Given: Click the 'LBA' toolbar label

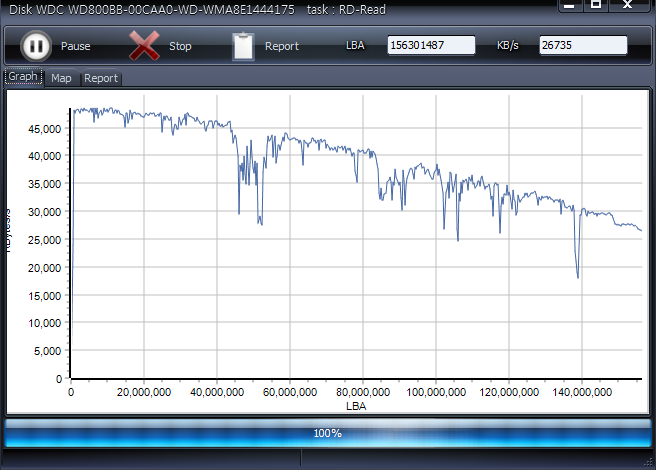Looking at the screenshot, I should [x=355, y=45].
